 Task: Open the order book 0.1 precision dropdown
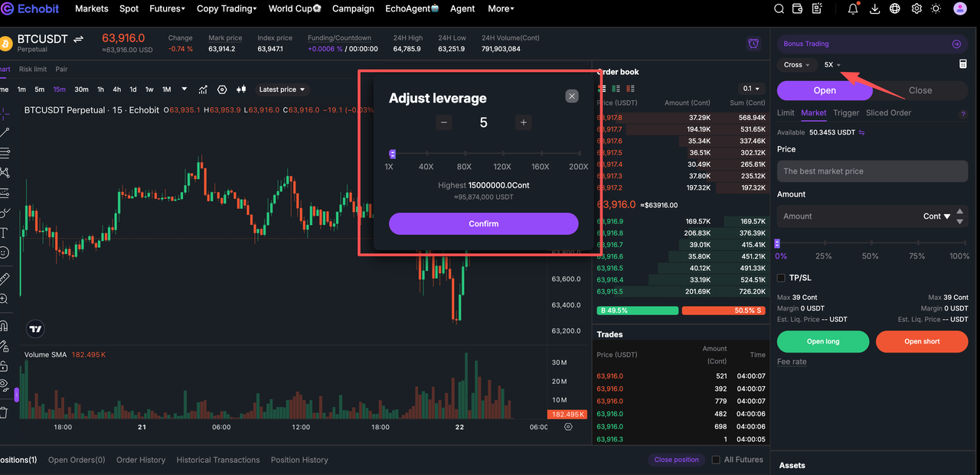pyautogui.click(x=750, y=89)
